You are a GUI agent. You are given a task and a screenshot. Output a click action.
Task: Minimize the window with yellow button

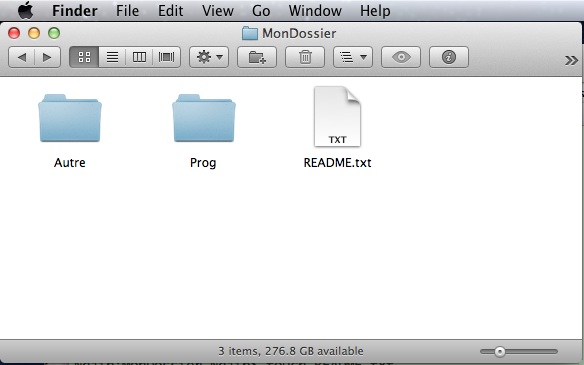(34, 33)
